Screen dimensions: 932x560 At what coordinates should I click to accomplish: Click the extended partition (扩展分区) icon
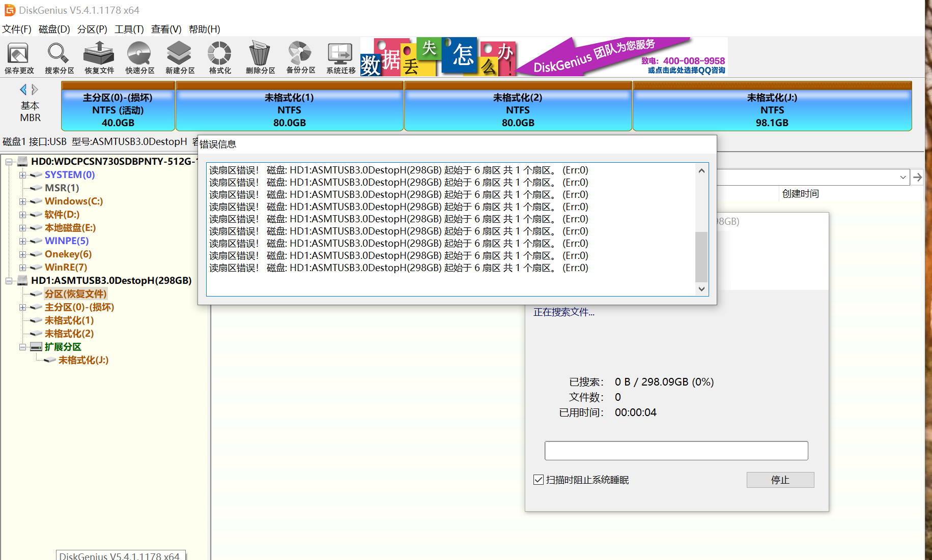tap(36, 346)
